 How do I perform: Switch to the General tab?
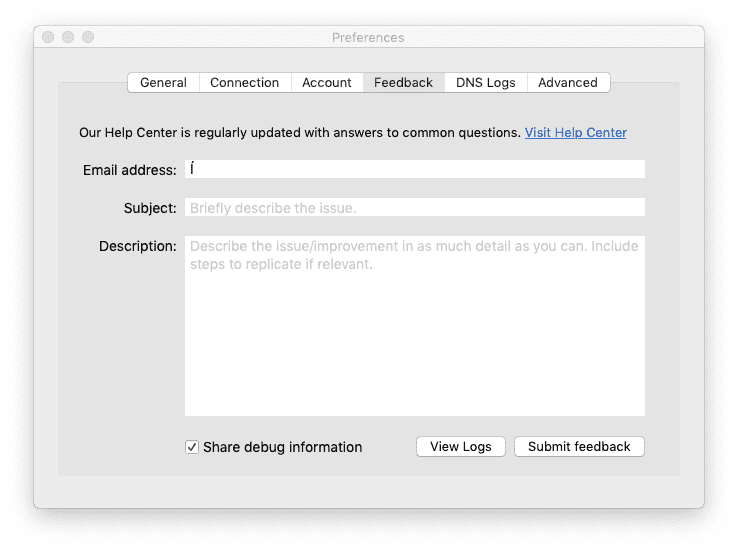click(x=163, y=83)
